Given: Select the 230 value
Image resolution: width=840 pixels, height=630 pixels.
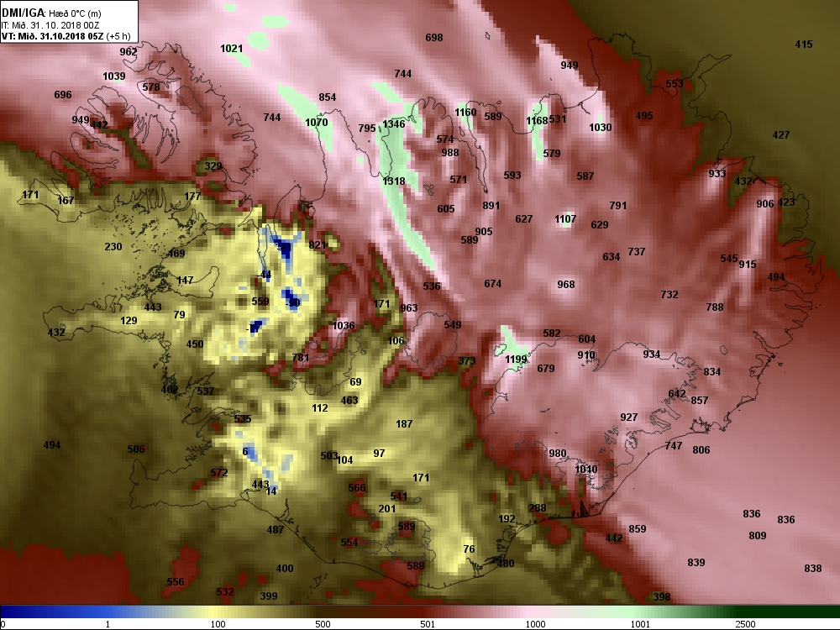Looking at the screenshot, I should point(113,246).
